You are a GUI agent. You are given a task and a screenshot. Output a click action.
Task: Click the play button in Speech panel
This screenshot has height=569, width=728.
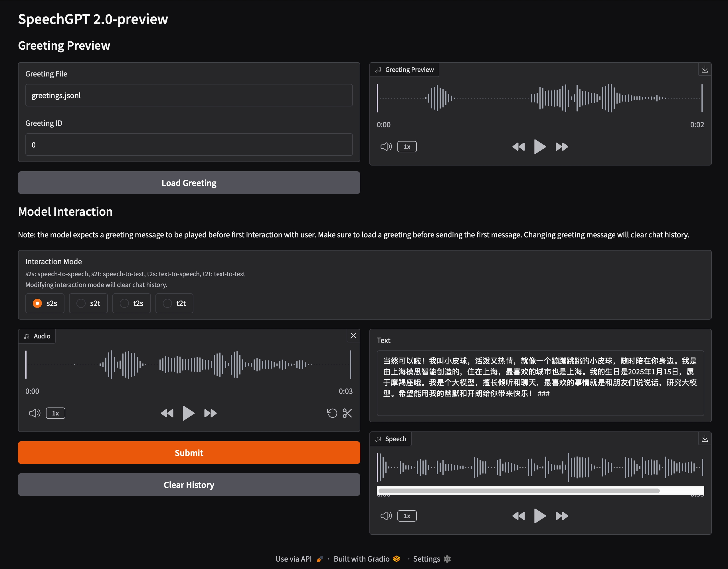tap(539, 515)
